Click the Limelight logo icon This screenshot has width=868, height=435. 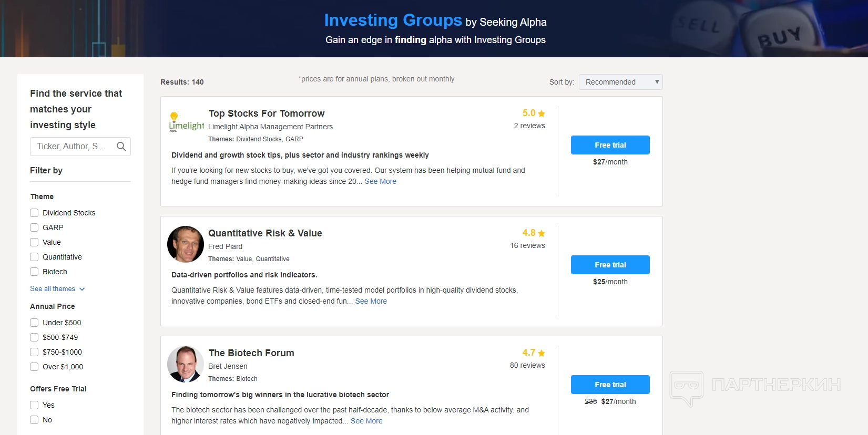click(x=186, y=122)
